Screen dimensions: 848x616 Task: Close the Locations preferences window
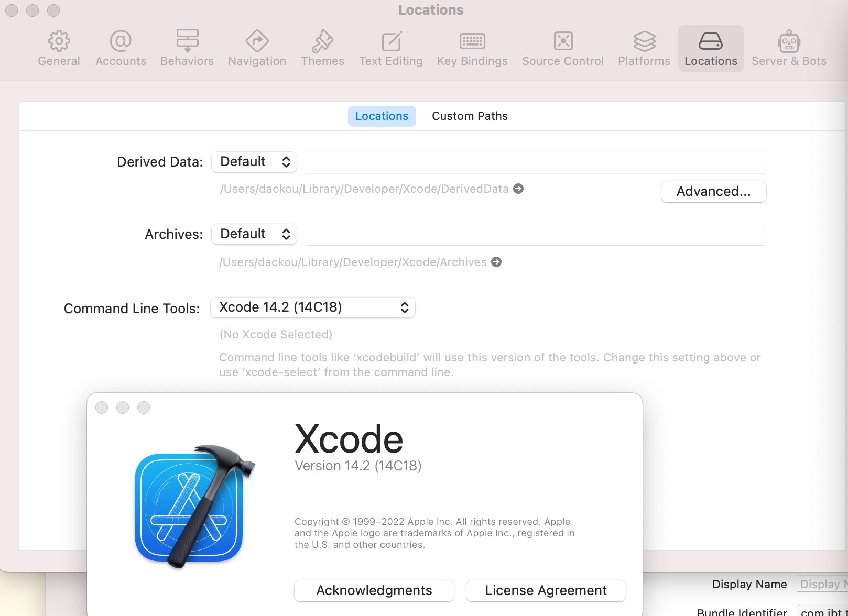coord(12,10)
